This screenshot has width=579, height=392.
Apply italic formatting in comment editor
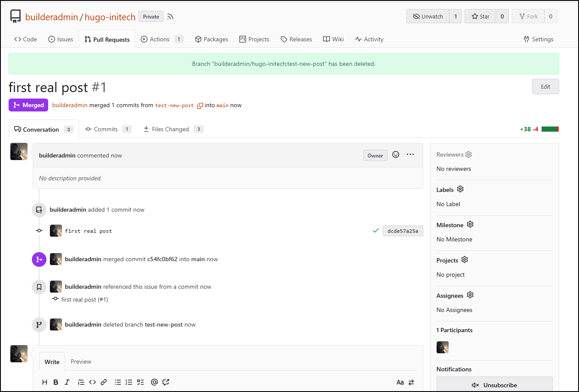click(x=67, y=382)
